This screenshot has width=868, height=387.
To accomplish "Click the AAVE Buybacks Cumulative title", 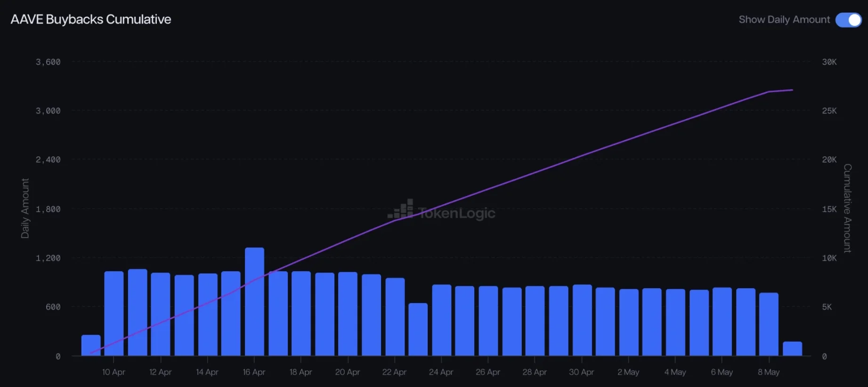I will [91, 19].
